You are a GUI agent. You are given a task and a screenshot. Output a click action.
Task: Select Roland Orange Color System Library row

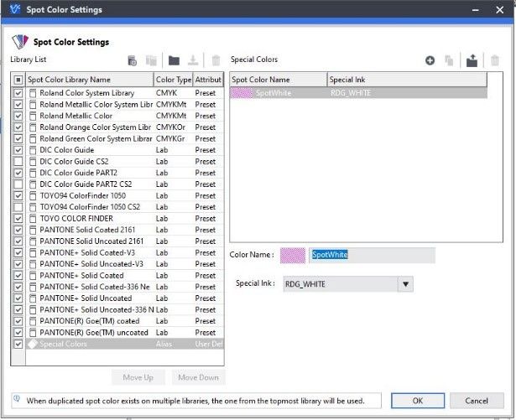pos(125,127)
